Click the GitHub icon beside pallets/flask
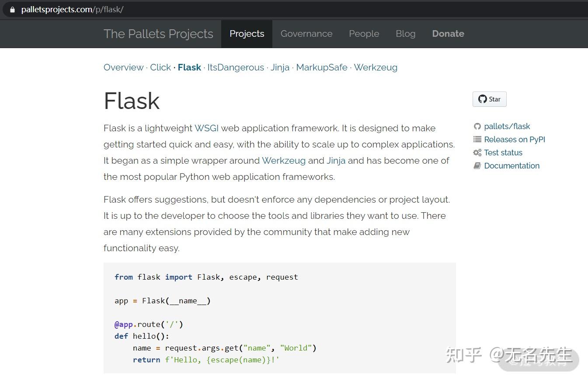 477,126
